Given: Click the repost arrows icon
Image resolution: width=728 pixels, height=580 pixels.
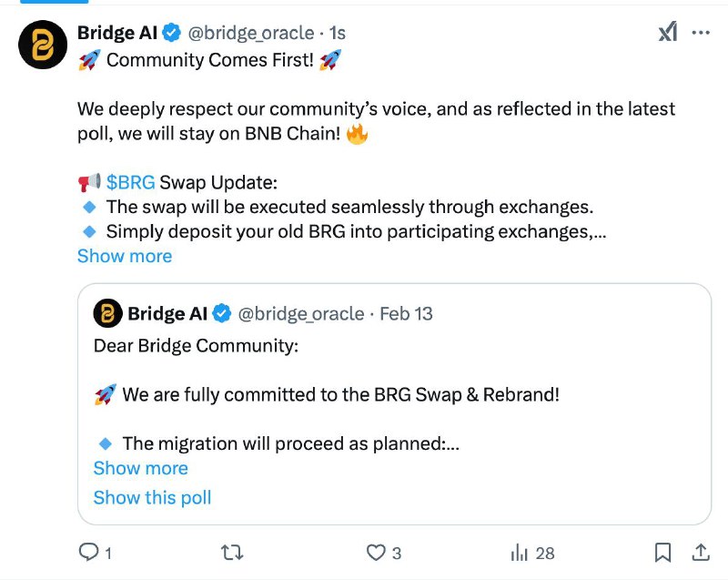Looking at the screenshot, I should [x=232, y=553].
